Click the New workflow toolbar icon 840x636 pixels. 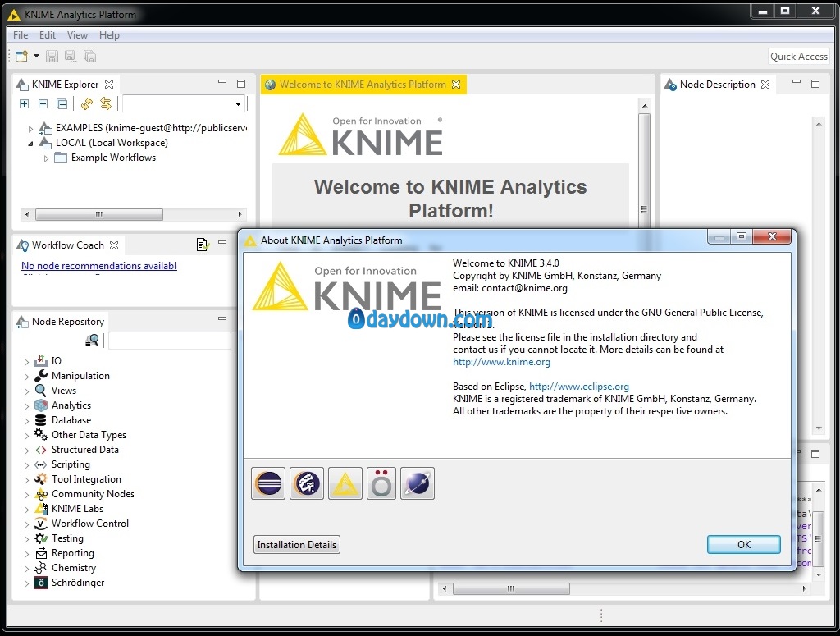21,56
